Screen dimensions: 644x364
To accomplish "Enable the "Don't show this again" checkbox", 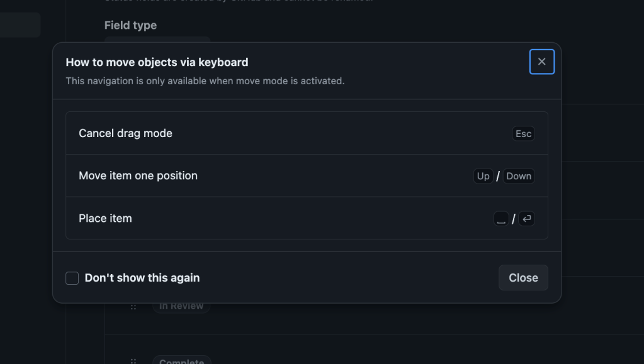I will pyautogui.click(x=72, y=278).
